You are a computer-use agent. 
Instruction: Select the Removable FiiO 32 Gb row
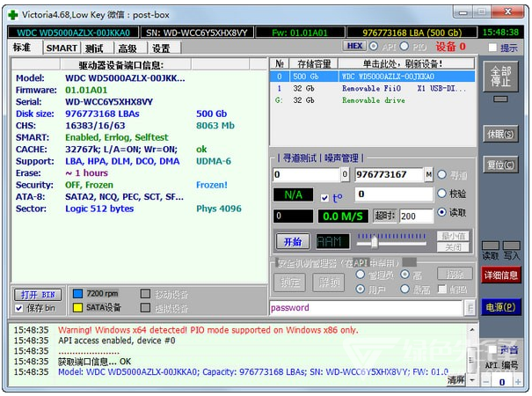[372, 88]
